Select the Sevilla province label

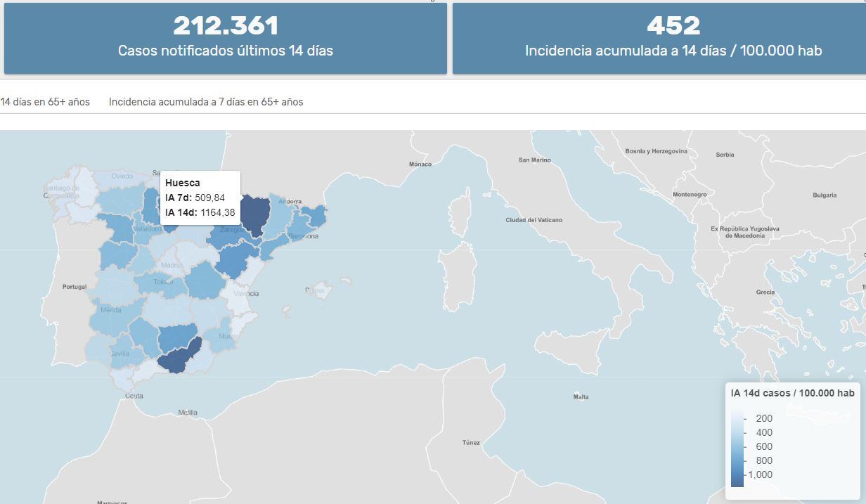tap(119, 354)
